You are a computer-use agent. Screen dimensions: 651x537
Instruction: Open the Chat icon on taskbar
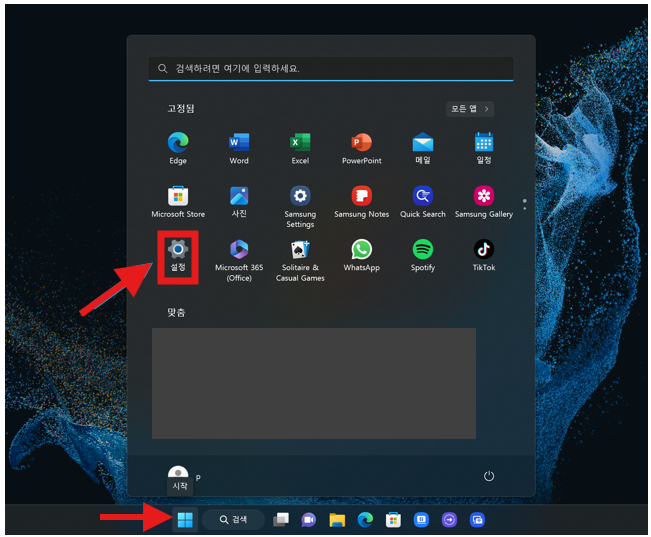(308, 520)
